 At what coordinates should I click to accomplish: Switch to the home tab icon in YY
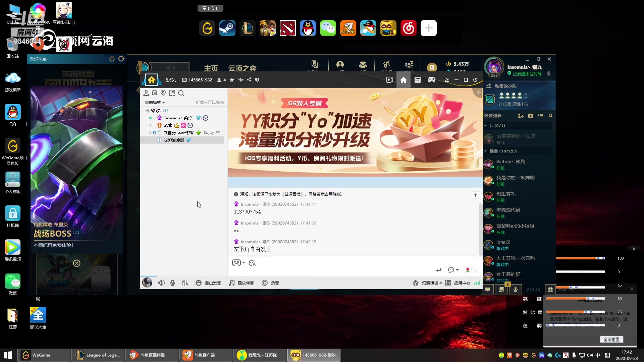point(404,80)
